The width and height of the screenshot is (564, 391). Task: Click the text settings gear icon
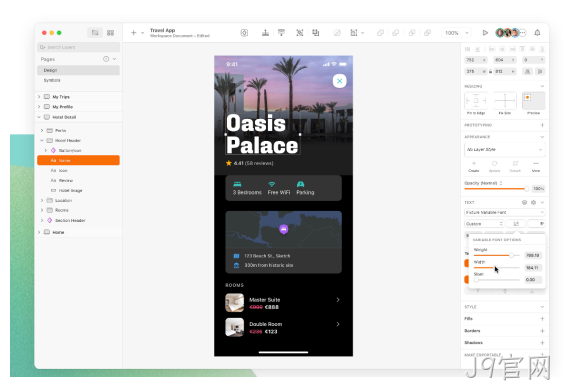point(533,203)
